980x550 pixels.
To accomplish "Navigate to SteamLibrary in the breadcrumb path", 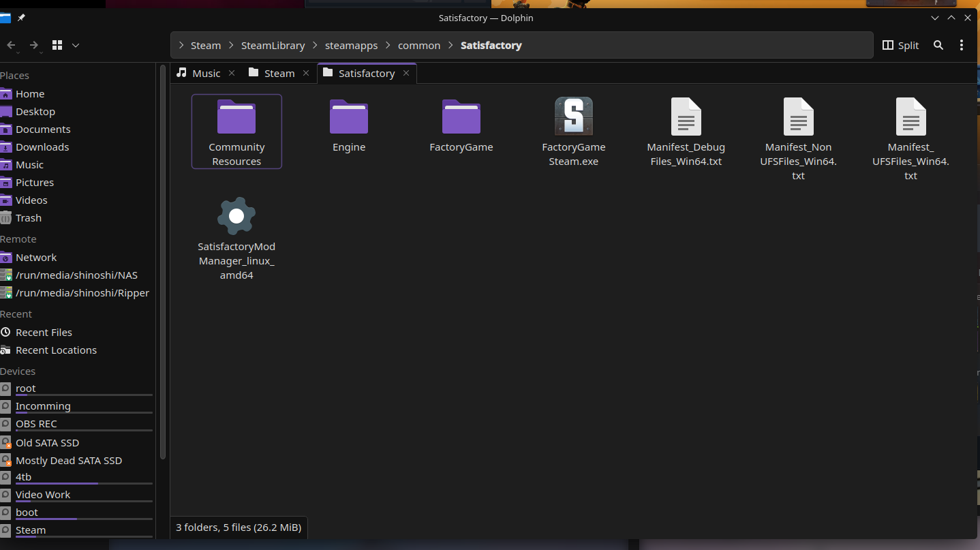I will pos(273,46).
